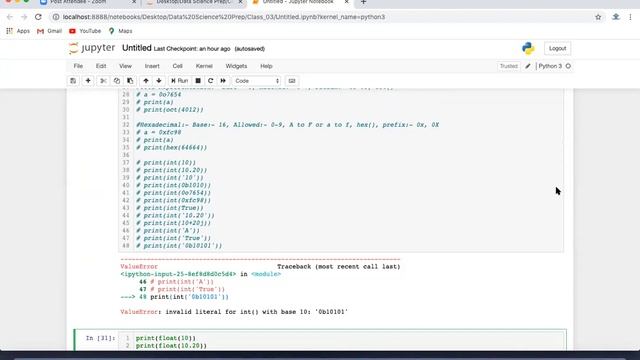This screenshot has height=360, width=640.
Task: Cut selected cells with scissors icon
Action: [103, 81]
